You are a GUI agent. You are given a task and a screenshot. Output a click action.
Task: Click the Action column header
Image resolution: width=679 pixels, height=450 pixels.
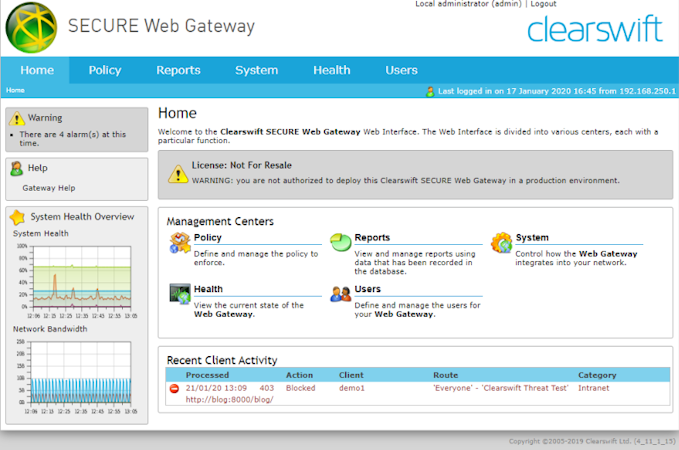pos(299,375)
